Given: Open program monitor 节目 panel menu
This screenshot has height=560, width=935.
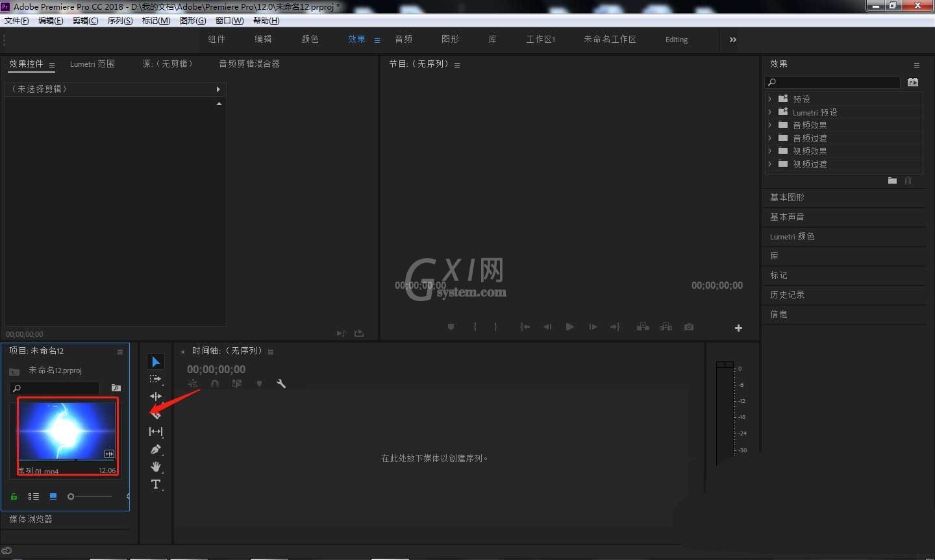Looking at the screenshot, I should (457, 65).
